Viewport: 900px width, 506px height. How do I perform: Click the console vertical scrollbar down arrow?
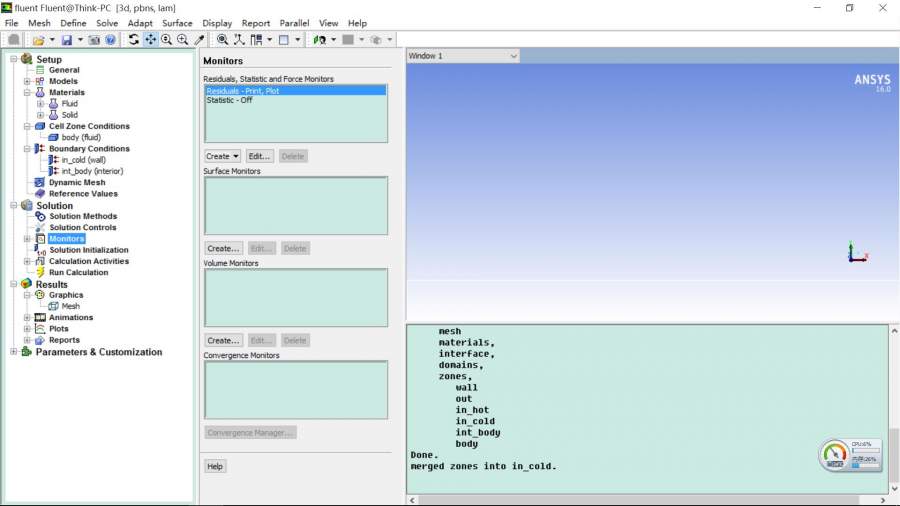tap(894, 489)
